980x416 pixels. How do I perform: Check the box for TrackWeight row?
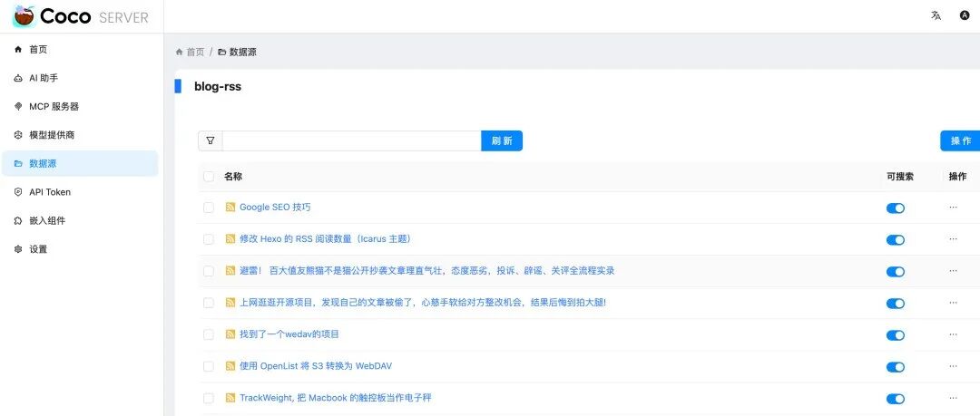209,398
